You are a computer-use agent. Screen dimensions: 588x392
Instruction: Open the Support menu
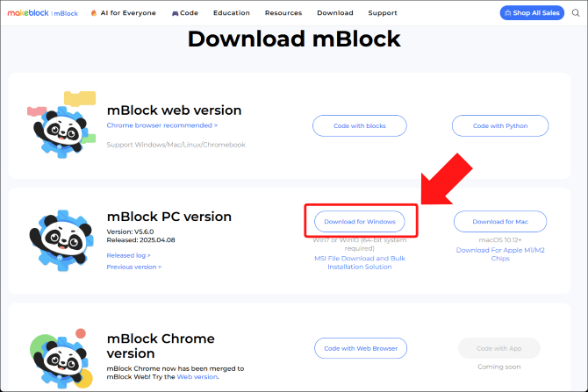pyautogui.click(x=382, y=13)
